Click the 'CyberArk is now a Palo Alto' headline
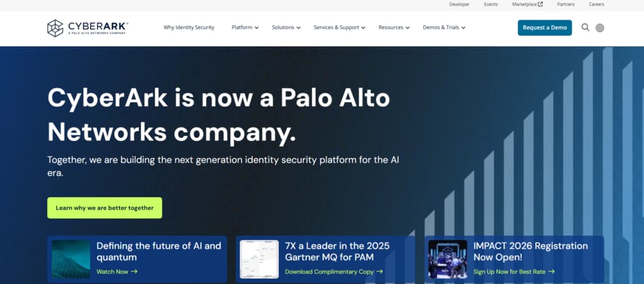 pos(219,115)
